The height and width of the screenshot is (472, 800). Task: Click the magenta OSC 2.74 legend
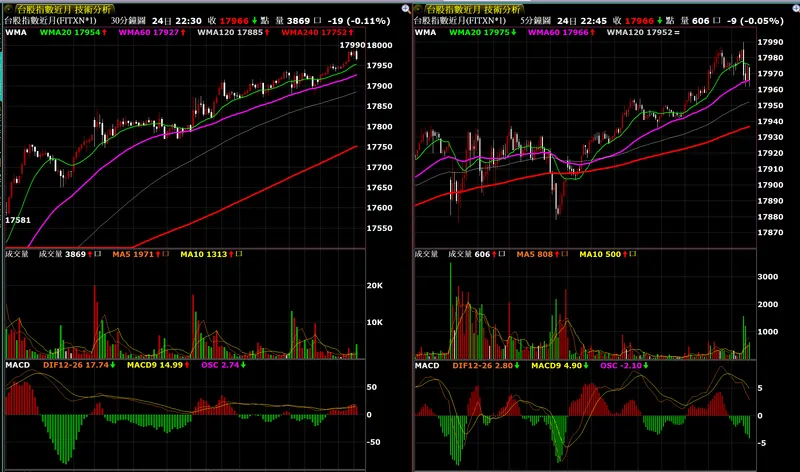(x=223, y=365)
